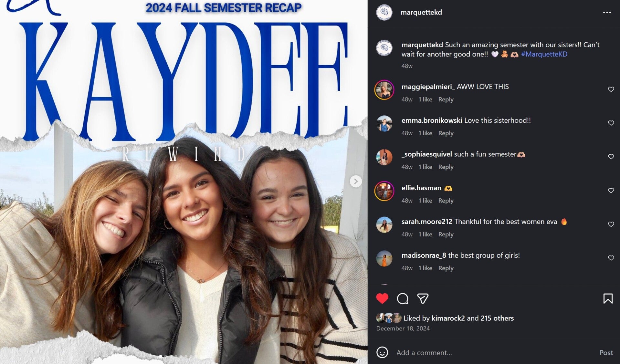This screenshot has height=364, width=620.
Task: Go to next photo with carousel arrow
Action: (355, 181)
